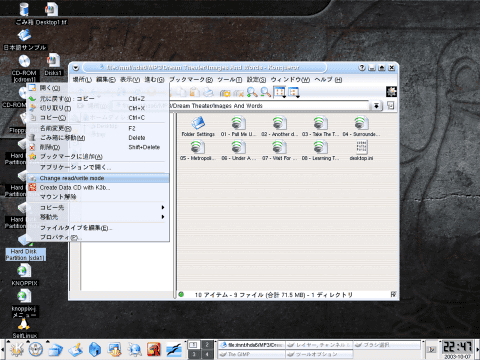Choose マウント解除 in the context menu
The width and height of the screenshot is (480, 360).
98,197
